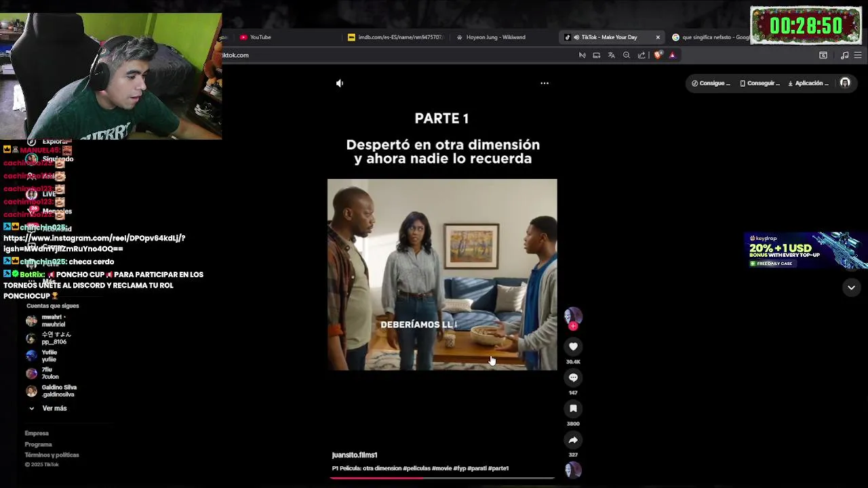Viewport: 868px width, 488px height.
Task: Click the Galdino Silva account avatar
Action: (x=31, y=391)
